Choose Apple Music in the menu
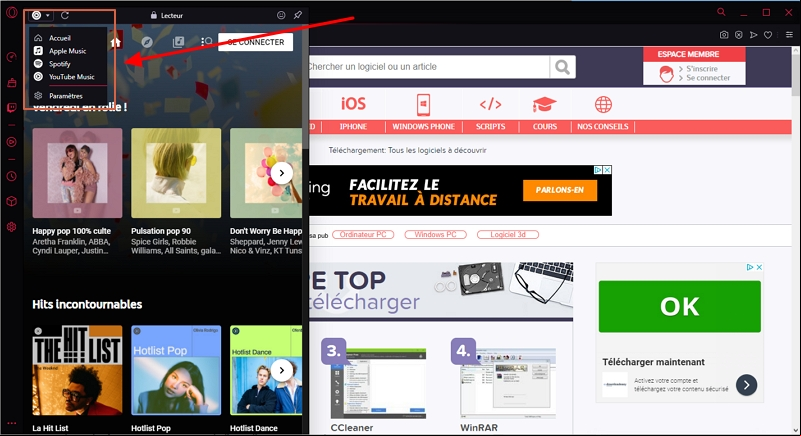Image resolution: width=801 pixels, height=436 pixels. pos(69,51)
